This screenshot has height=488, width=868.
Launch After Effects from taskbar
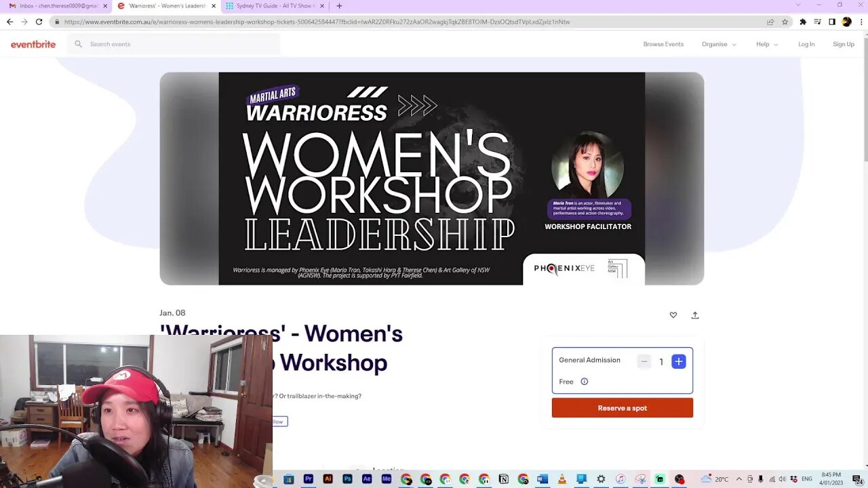[x=367, y=479]
